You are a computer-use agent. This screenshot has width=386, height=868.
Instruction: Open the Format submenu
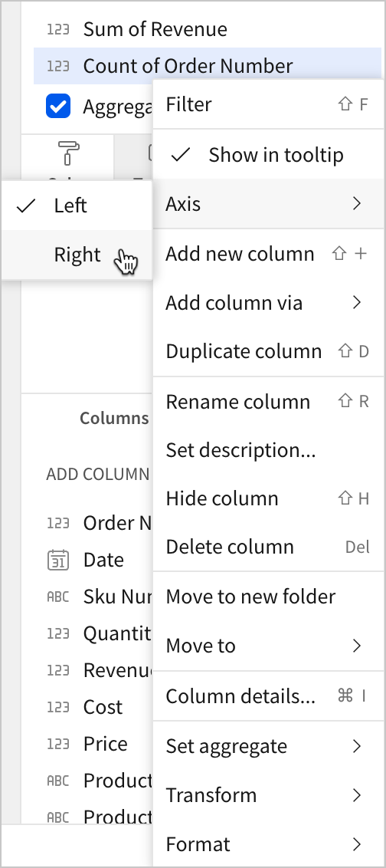click(x=268, y=844)
